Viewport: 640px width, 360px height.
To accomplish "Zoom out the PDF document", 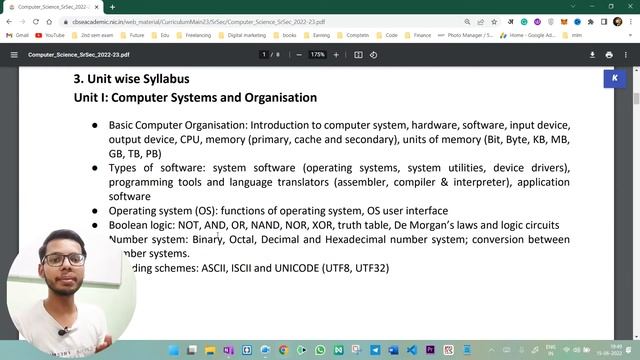I will 299,55.
